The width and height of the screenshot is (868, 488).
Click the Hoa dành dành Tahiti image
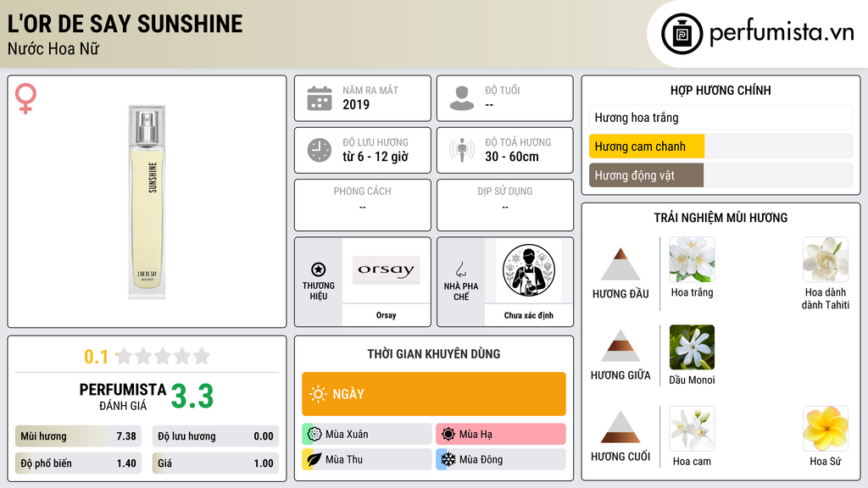[x=826, y=259]
